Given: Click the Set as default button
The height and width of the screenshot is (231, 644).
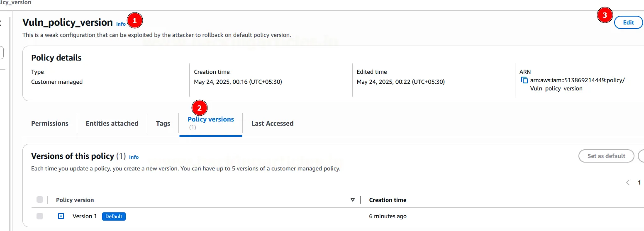Looking at the screenshot, I should click(x=606, y=156).
